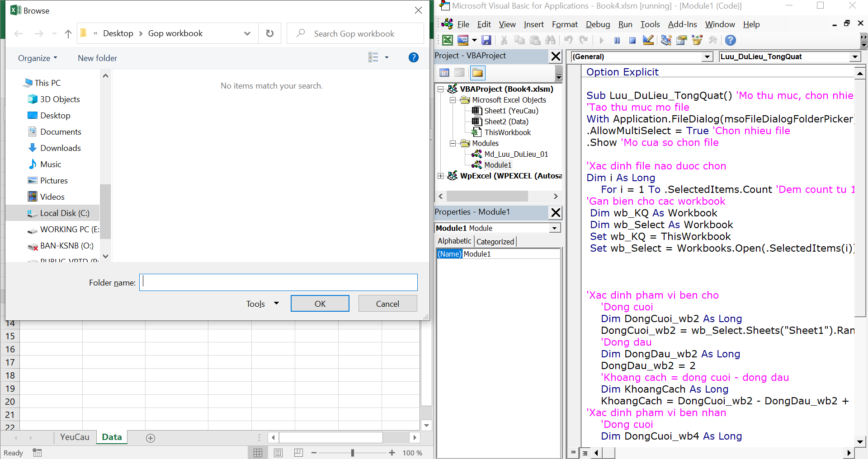The image size is (868, 459).
Task: Open the Tools dropdown in Browse dialog
Action: click(x=263, y=304)
